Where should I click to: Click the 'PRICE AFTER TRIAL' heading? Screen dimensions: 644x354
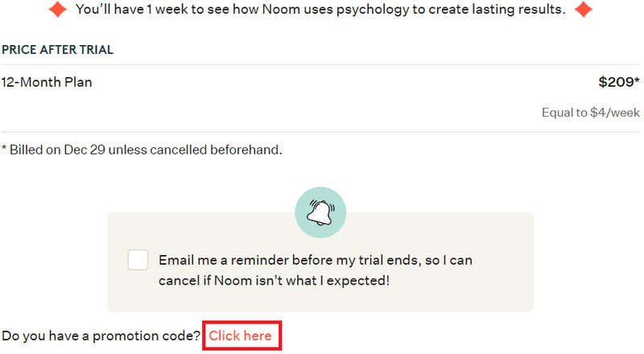pyautogui.click(x=57, y=50)
